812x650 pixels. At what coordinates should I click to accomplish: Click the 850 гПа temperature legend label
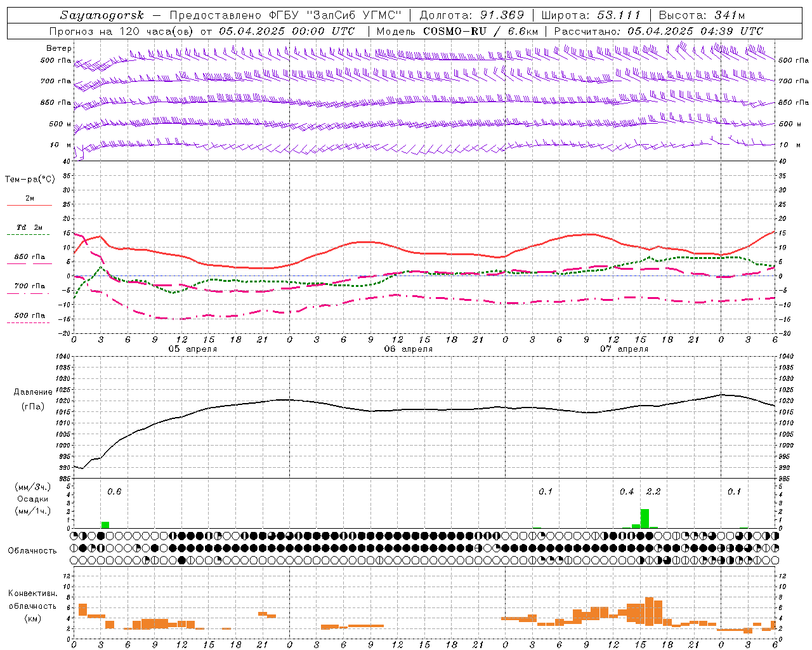pos(30,257)
